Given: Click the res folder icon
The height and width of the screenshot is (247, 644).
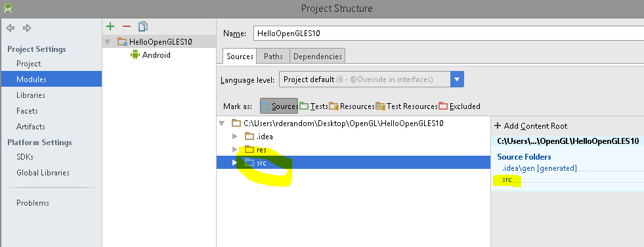Looking at the screenshot, I should click(249, 150).
